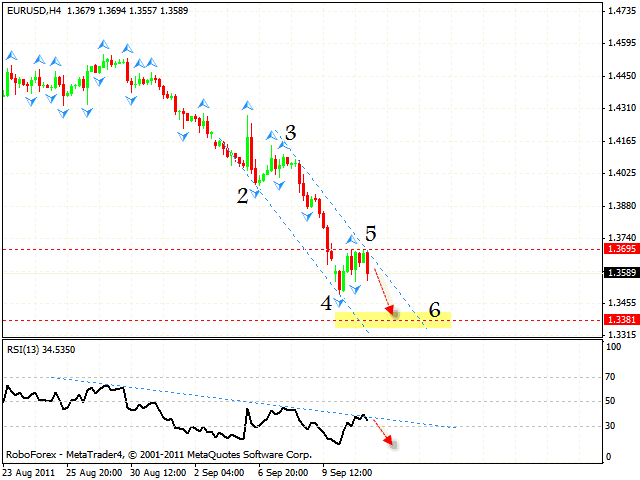Click the down fractal arrow next to label 2
The image size is (640, 480).
[256, 193]
